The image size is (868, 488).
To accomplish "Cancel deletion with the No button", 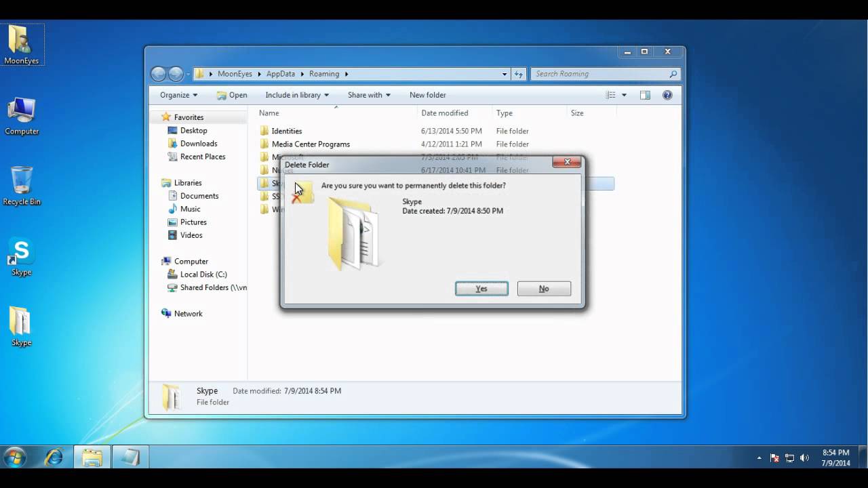I will 544,289.
